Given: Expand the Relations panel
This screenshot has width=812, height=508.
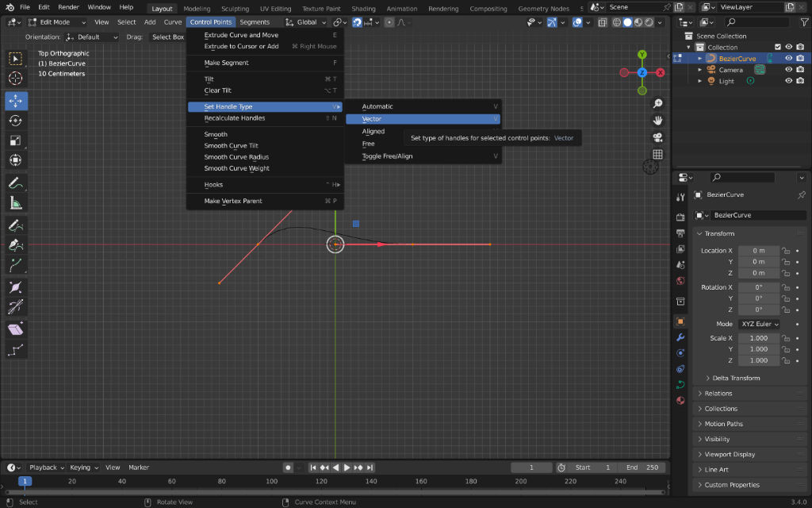Looking at the screenshot, I should (718, 394).
